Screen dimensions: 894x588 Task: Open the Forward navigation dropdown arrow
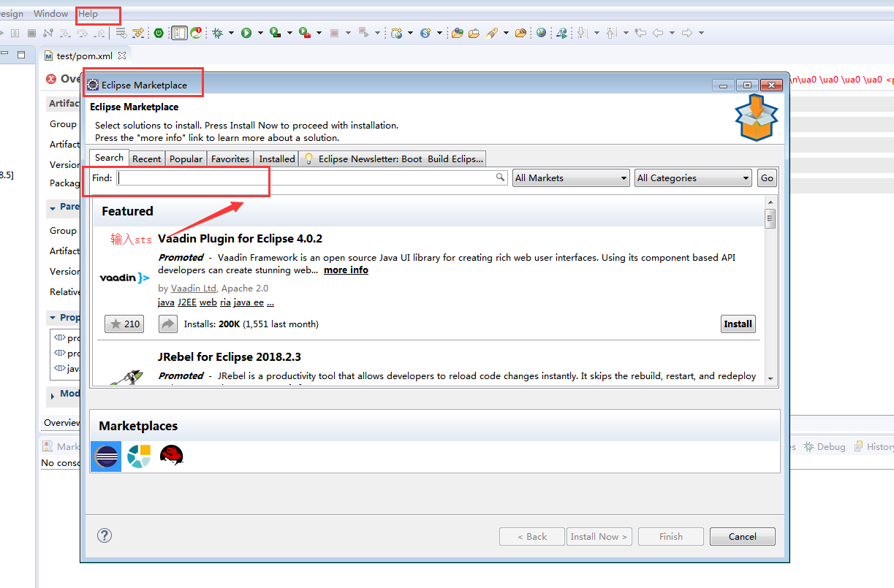coord(701,33)
